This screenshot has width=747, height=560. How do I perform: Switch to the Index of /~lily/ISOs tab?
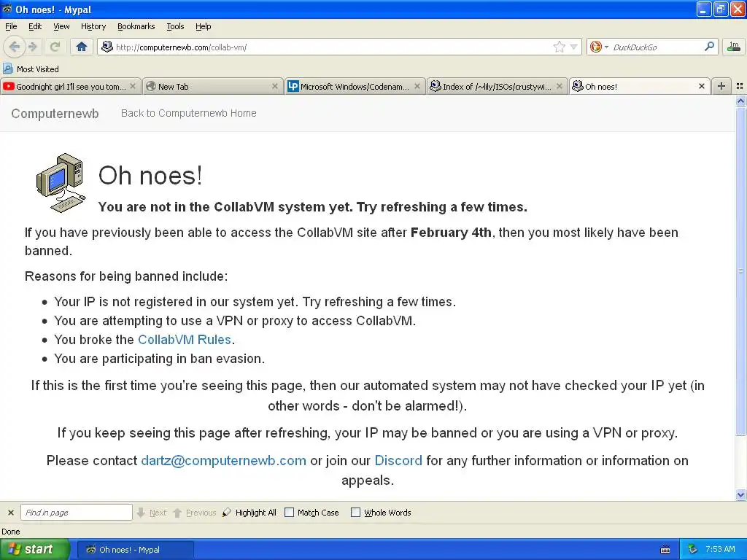click(496, 86)
